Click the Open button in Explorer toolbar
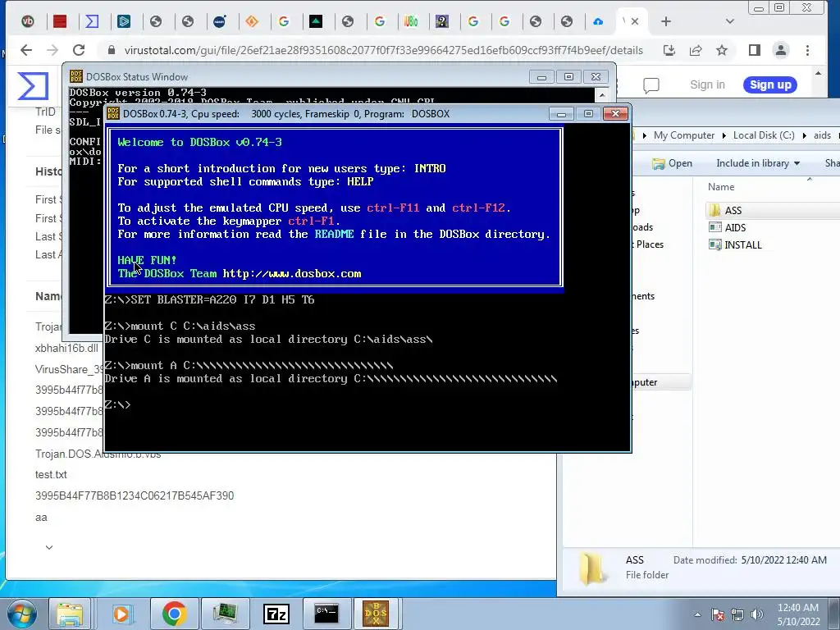840x630 pixels. [x=673, y=163]
